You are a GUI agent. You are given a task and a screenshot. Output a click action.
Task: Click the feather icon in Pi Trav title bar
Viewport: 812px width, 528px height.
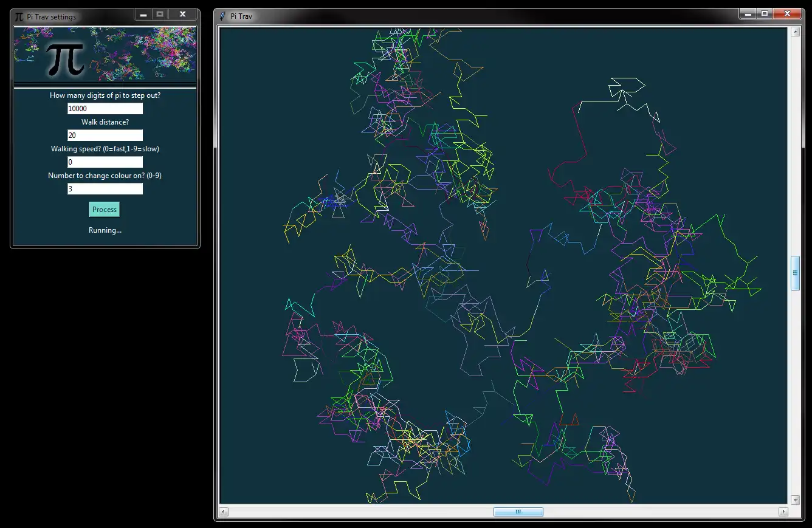(222, 16)
